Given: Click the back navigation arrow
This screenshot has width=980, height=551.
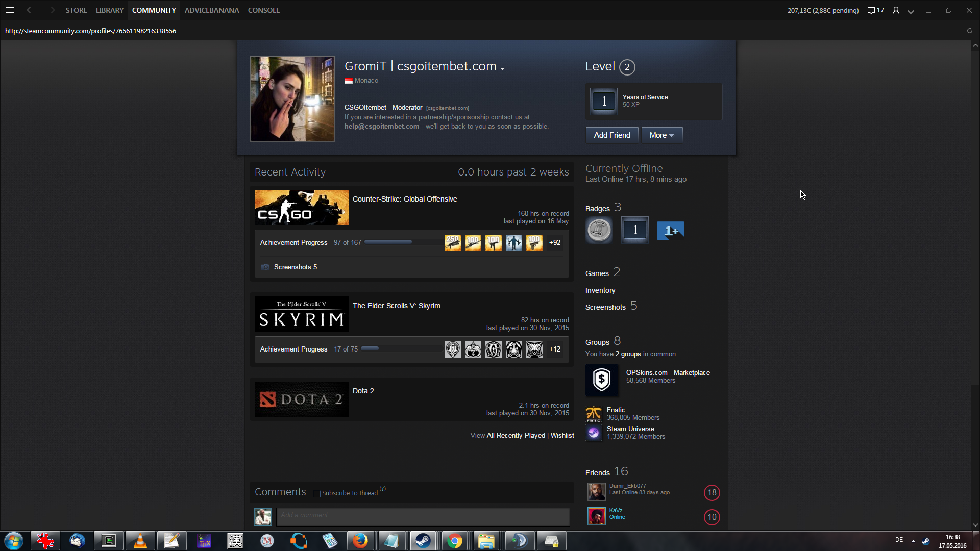Looking at the screenshot, I should click(x=31, y=10).
